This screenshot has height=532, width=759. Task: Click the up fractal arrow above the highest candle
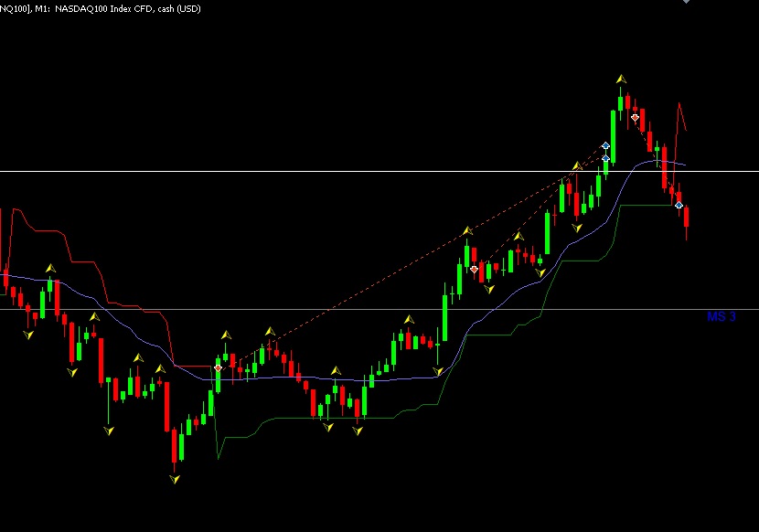[621, 79]
